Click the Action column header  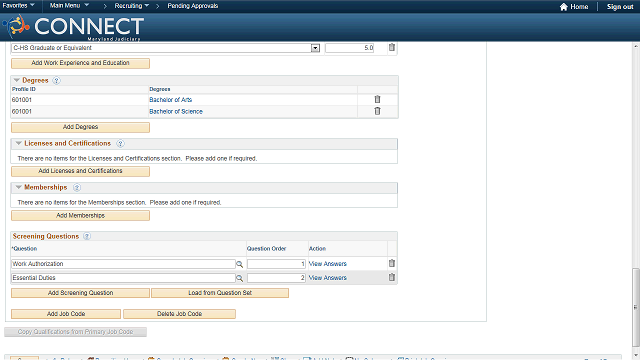pyautogui.click(x=318, y=249)
